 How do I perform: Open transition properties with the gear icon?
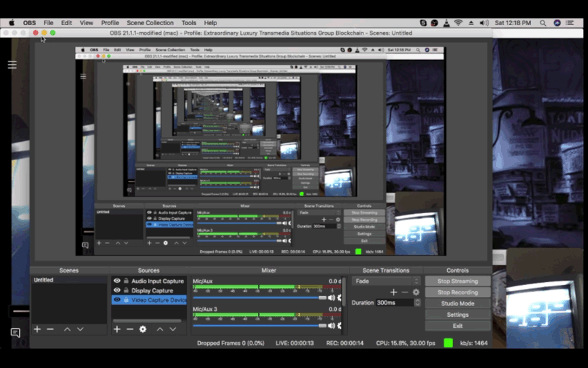pyautogui.click(x=416, y=292)
